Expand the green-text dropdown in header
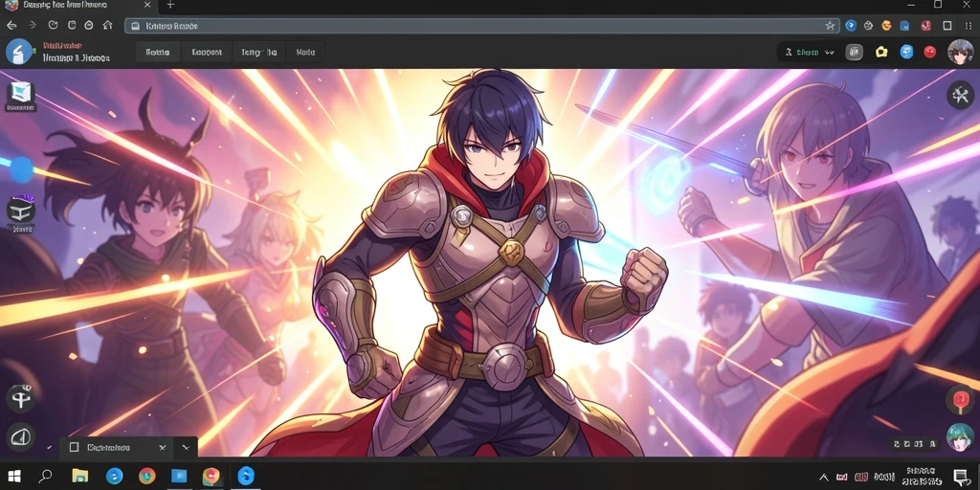The height and width of the screenshot is (490, 980). pyautogui.click(x=810, y=53)
